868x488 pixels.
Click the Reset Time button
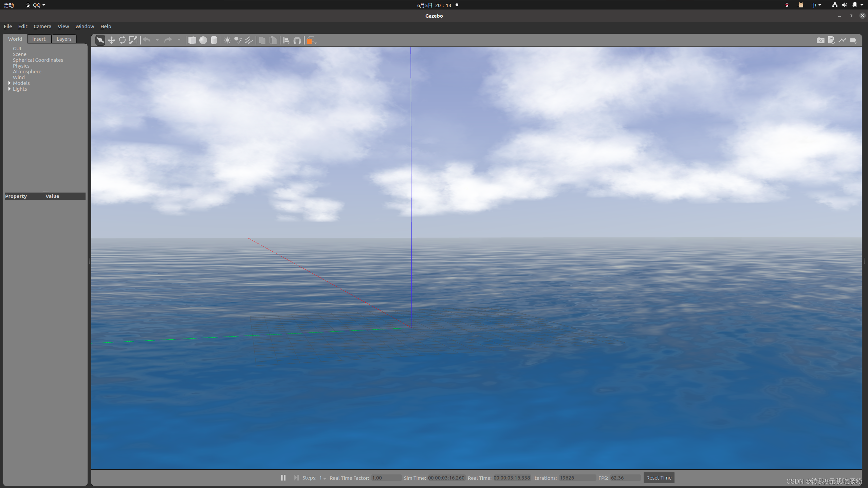(x=659, y=477)
